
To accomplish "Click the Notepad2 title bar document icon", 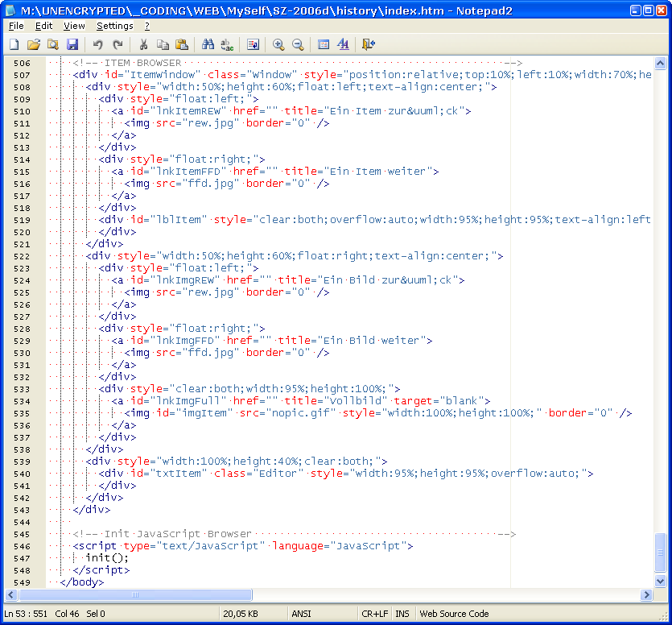I will coord(10,10).
